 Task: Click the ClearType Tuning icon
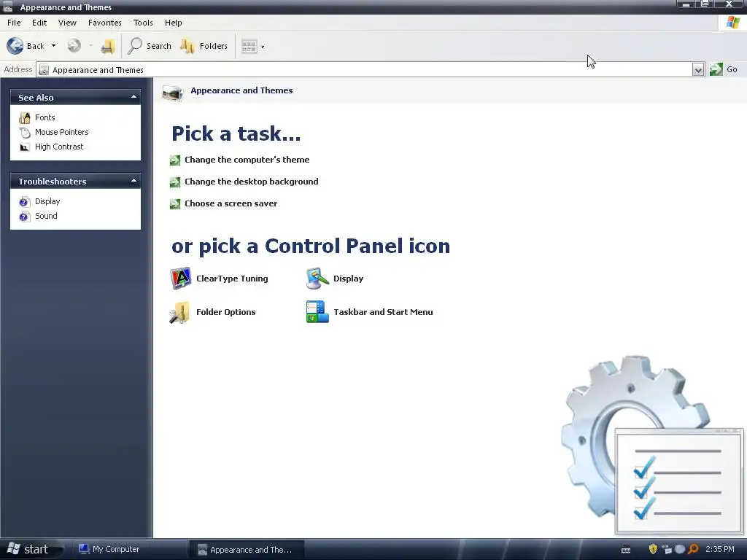pos(181,279)
